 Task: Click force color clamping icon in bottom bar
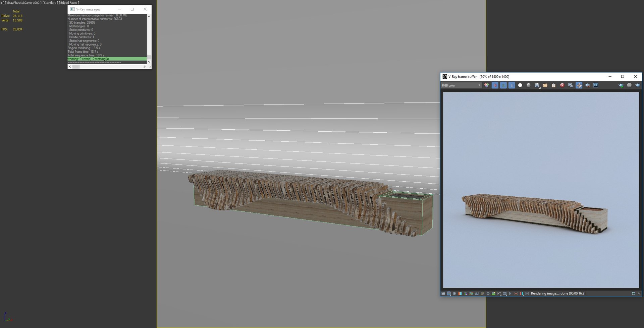[x=449, y=293]
